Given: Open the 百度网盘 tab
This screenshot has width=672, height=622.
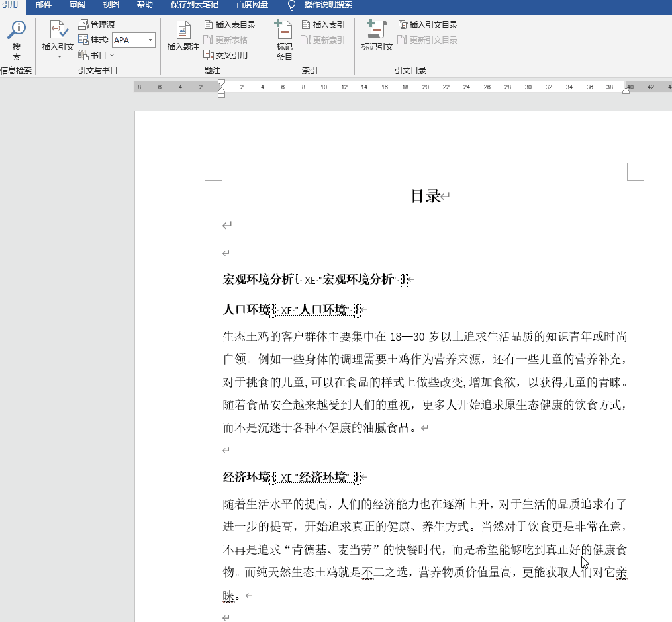Looking at the screenshot, I should point(254,5).
